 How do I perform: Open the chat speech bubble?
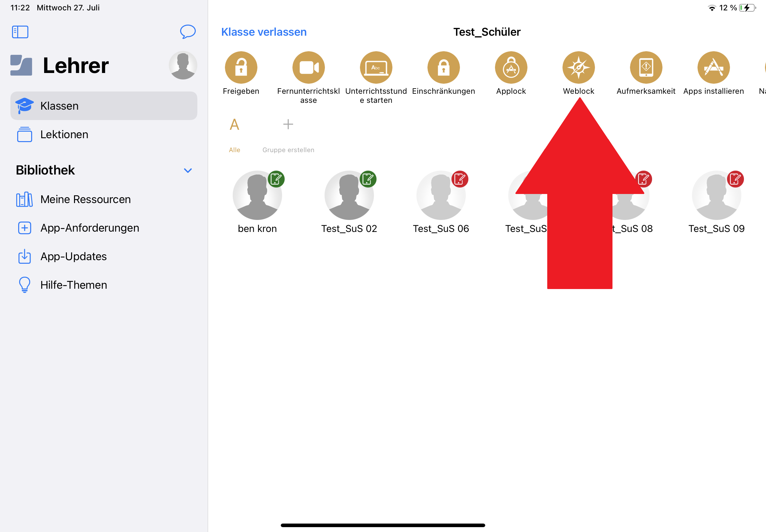[188, 32]
